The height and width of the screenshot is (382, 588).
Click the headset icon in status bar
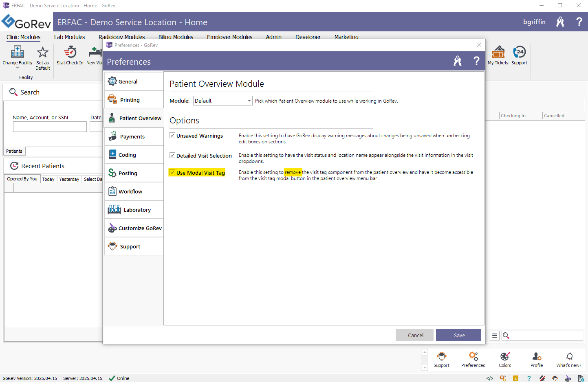[555, 378]
